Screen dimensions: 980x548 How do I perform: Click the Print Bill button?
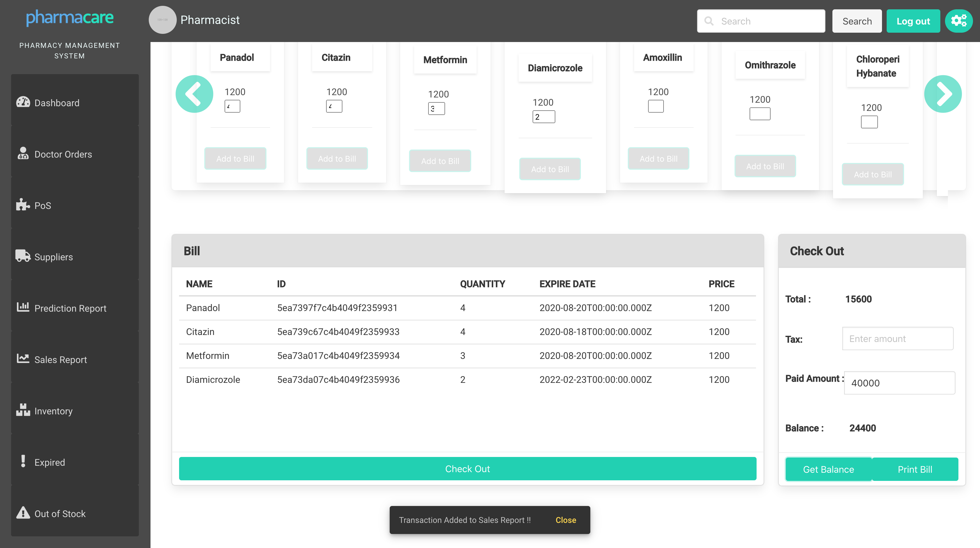tap(915, 469)
